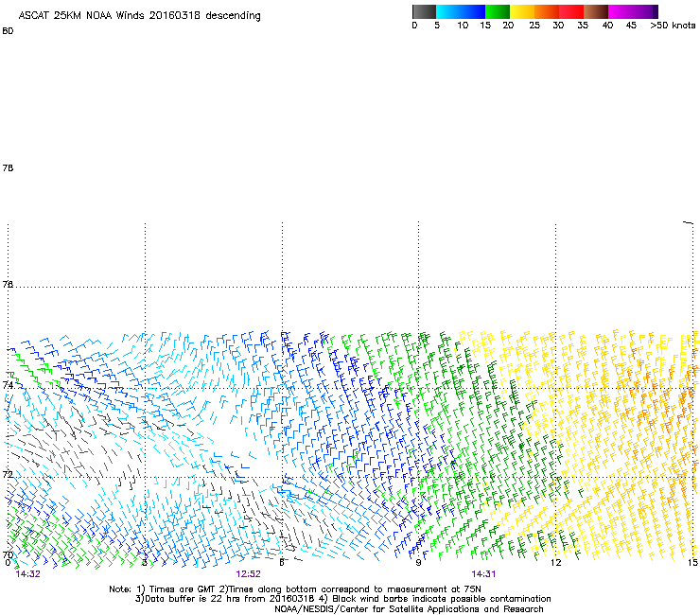Click the '10' label under the color bar
The image size is (700, 615).
point(463,26)
